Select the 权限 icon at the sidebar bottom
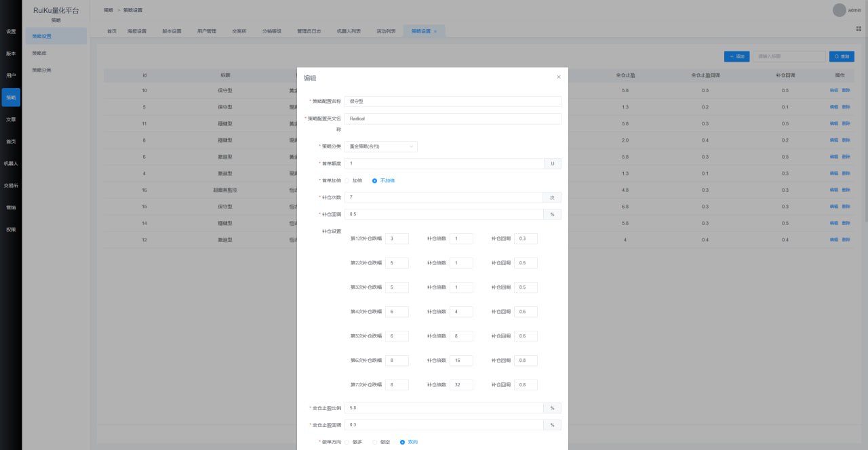This screenshot has height=450, width=868. 9,229
